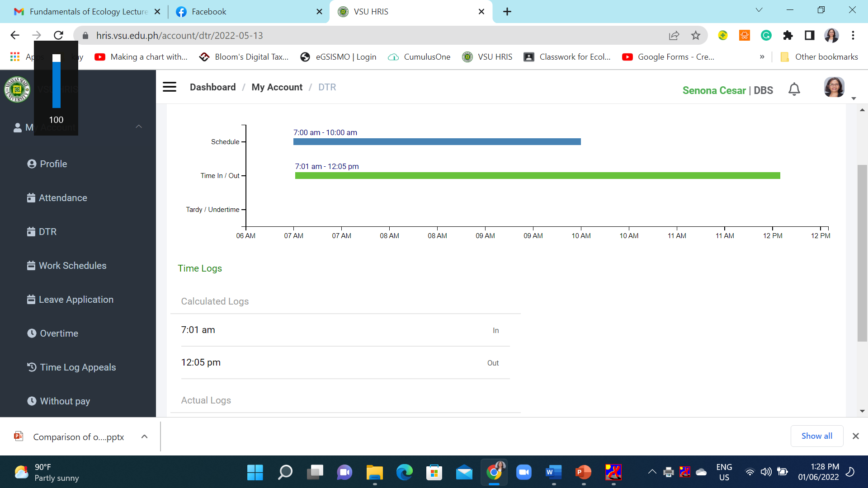Click the blue Schedule bar in chart
The width and height of the screenshot is (868, 488).
click(437, 142)
